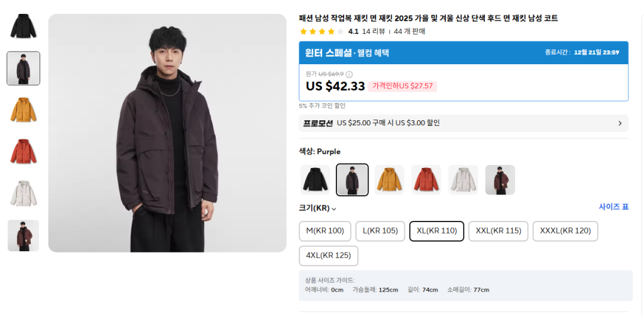Pick size XXXL(KR 120)

[x=565, y=231]
